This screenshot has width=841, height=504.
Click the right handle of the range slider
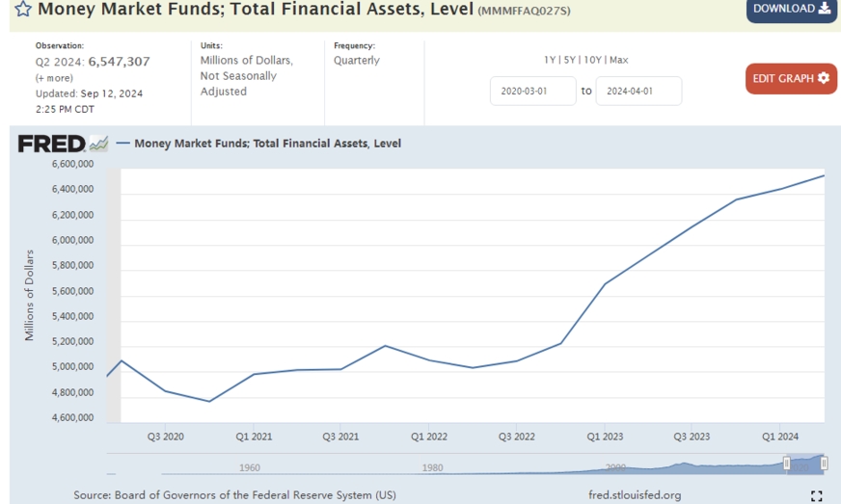click(824, 464)
